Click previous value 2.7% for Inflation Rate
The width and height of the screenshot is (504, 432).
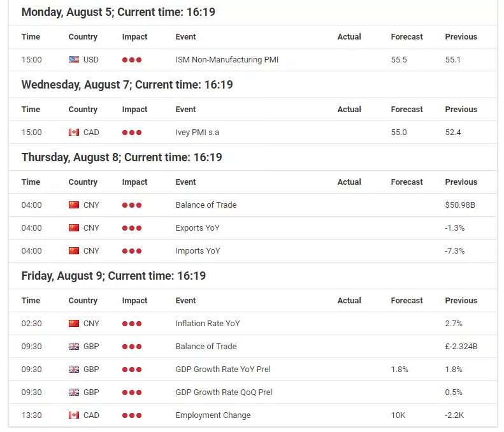tap(454, 323)
